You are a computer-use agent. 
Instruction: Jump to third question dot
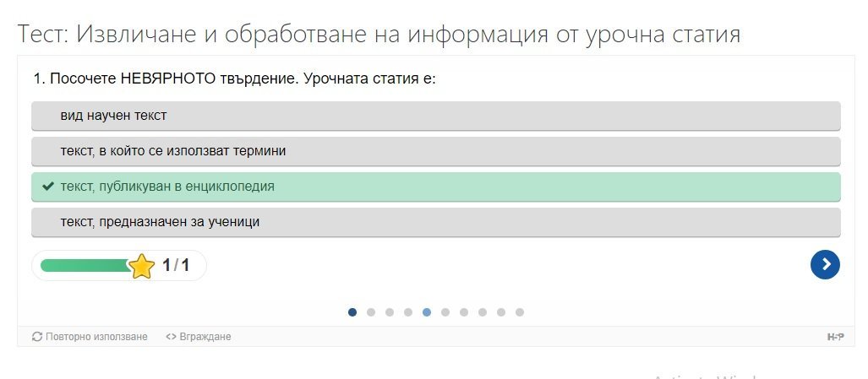[x=390, y=312]
